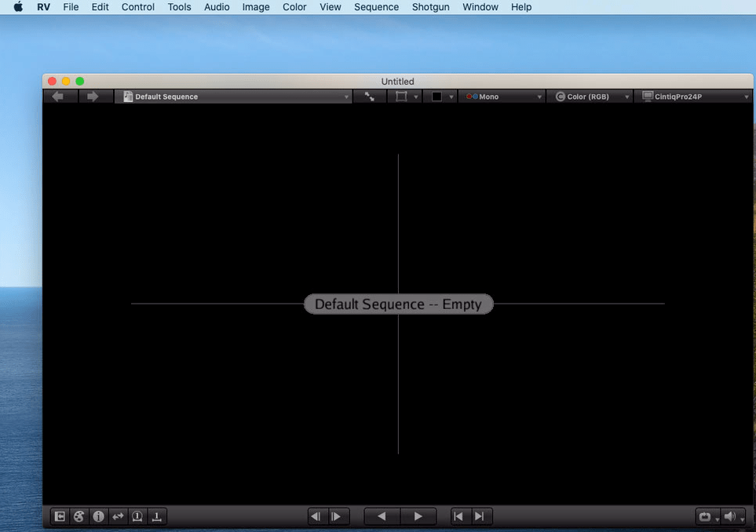Show image info via the info icon
Viewport: 756px width, 532px height.
pyautogui.click(x=98, y=516)
